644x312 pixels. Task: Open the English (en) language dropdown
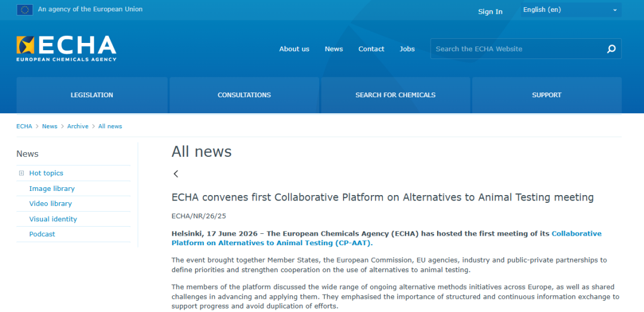pos(571,10)
